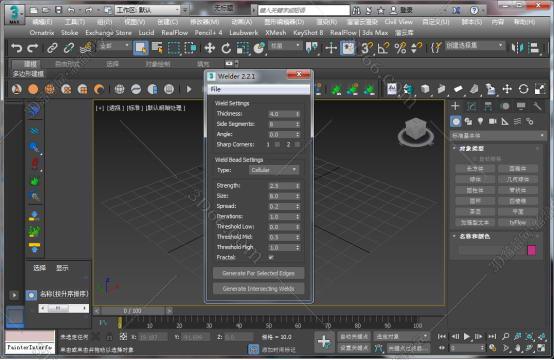
Task: Open the geometry type dropdown in Create panel
Action: [x=497, y=136]
